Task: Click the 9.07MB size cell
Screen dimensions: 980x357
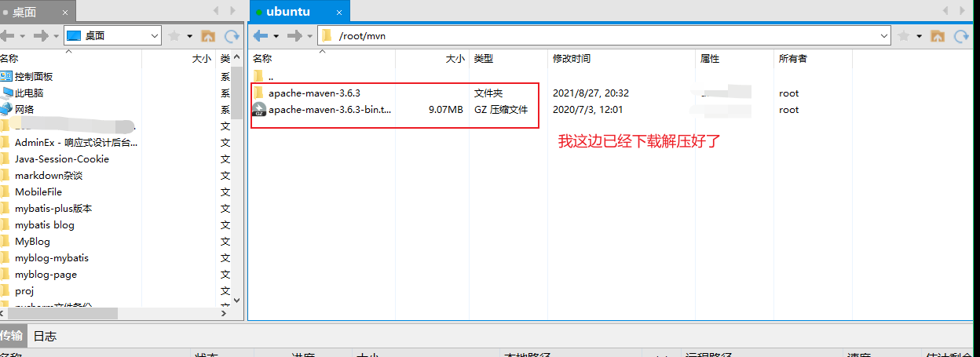Action: (445, 110)
